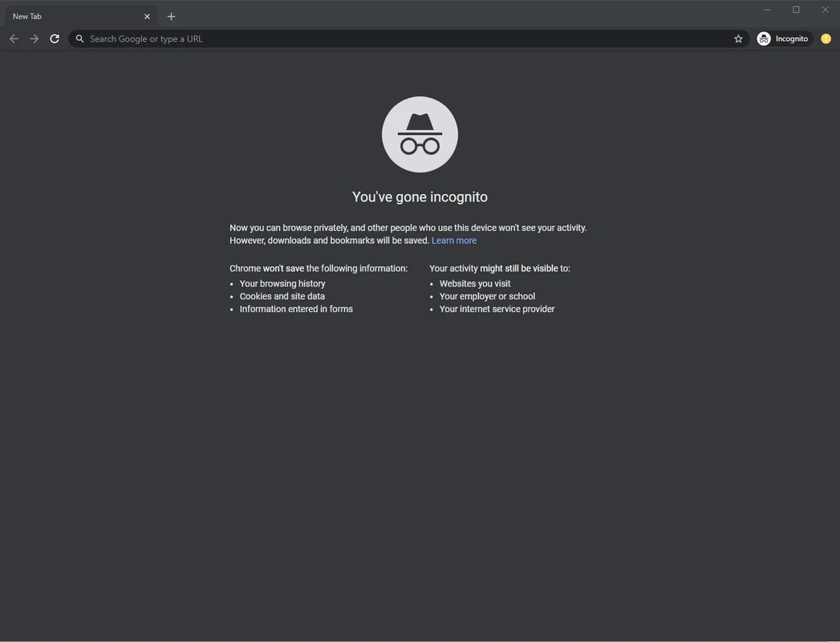Open the Incognito profile indicator

(785, 39)
